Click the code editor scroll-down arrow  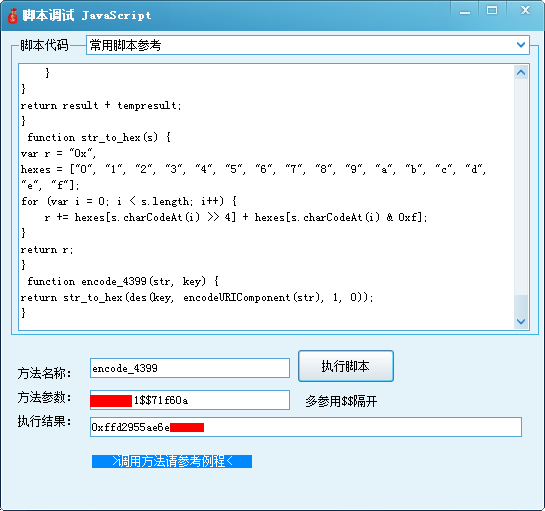[521, 321]
